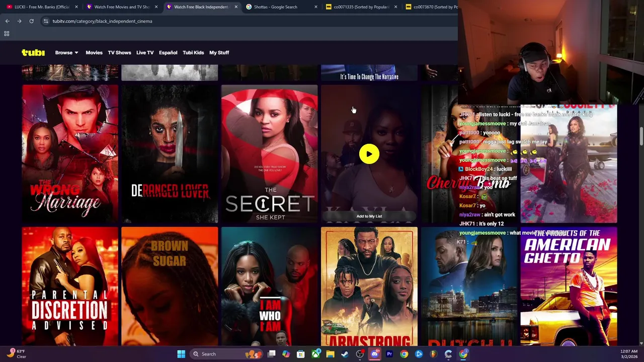Screen dimensions: 644x362
Task: Go back using the browser back arrow
Action: [x=7, y=21]
